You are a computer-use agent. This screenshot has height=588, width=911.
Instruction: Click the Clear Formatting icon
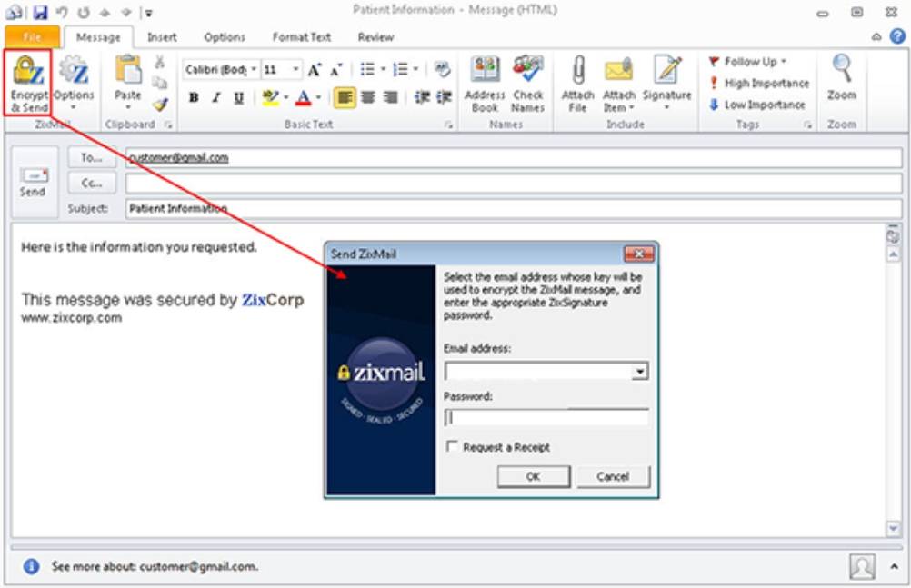coord(443,70)
